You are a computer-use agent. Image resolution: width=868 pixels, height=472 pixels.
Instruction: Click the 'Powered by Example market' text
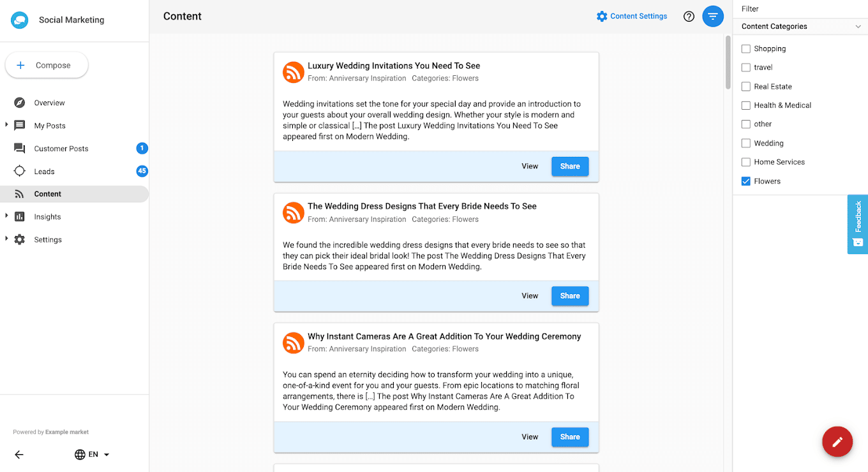tap(51, 432)
